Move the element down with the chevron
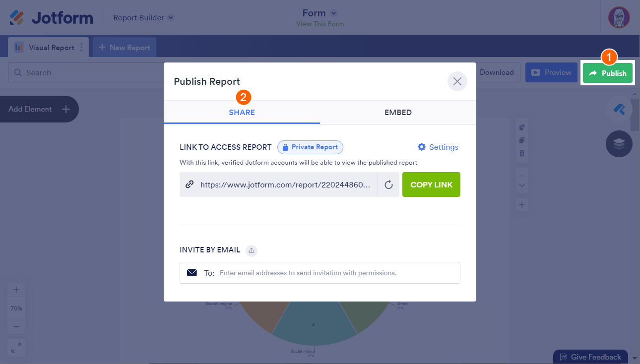The width and height of the screenshot is (640, 364). 522,185
